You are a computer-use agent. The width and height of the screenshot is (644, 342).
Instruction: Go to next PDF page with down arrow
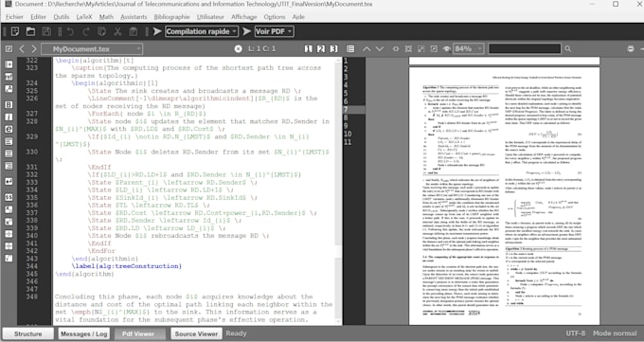380,49
